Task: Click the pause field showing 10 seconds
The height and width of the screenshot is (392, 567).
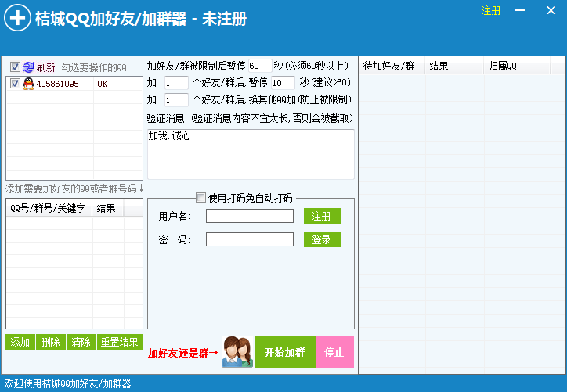Action: tap(283, 83)
